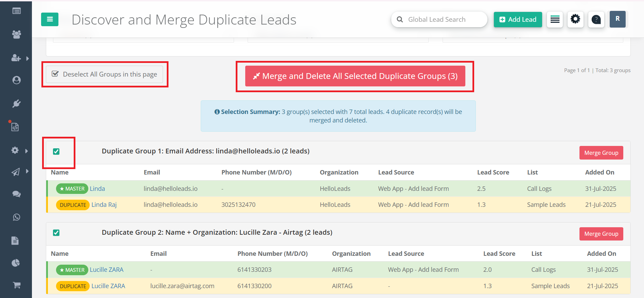
Task: Open the chat bubbles sidebar icon
Action: (x=16, y=194)
